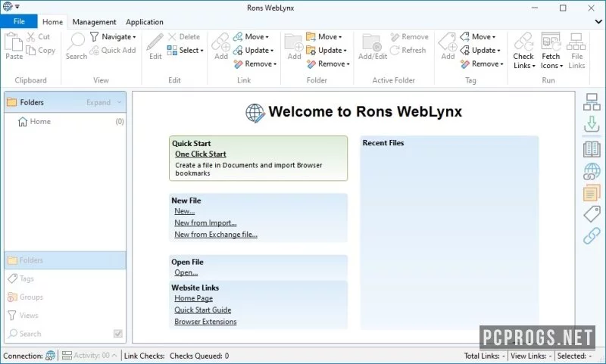Click the download arrow icon in right sidebar

click(592, 125)
